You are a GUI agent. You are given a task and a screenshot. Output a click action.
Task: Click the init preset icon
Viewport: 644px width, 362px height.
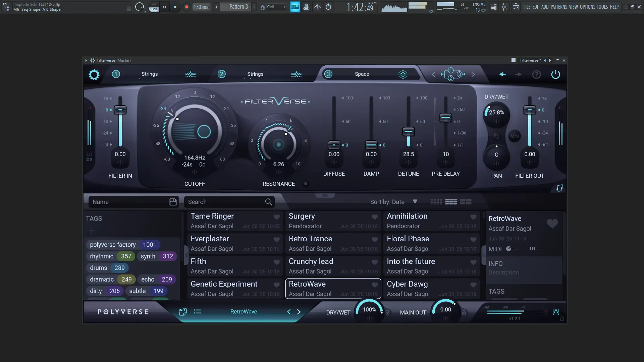click(x=182, y=312)
